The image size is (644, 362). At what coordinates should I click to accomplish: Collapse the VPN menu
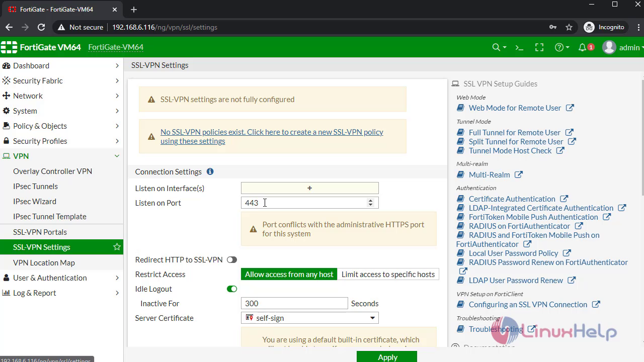point(61,156)
